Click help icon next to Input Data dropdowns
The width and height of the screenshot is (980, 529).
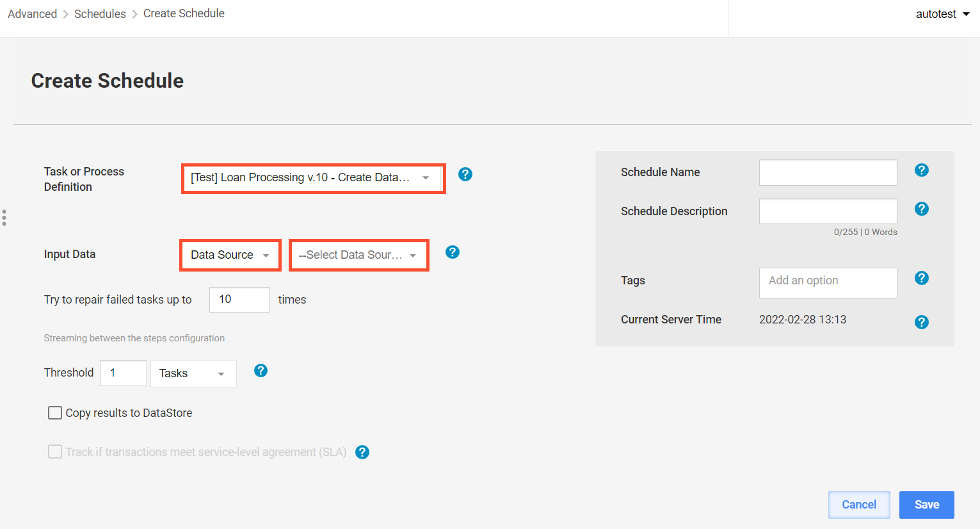click(453, 252)
